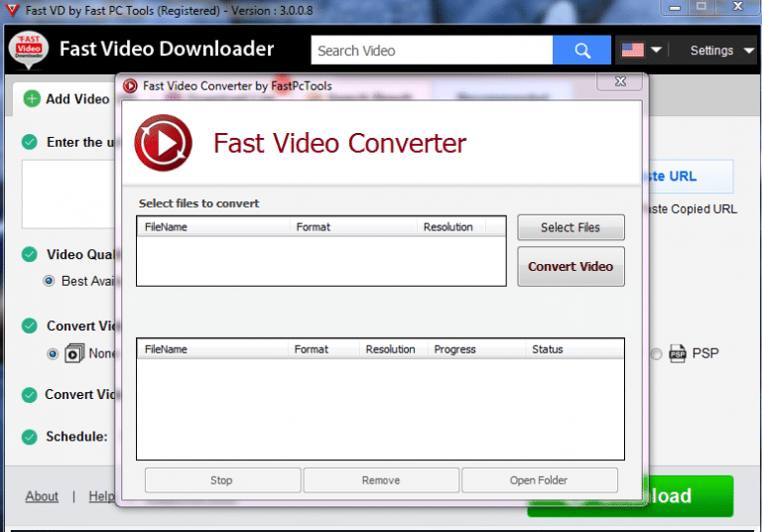The height and width of the screenshot is (532, 762).
Task: Click the green plus Add Video icon
Action: click(x=32, y=98)
